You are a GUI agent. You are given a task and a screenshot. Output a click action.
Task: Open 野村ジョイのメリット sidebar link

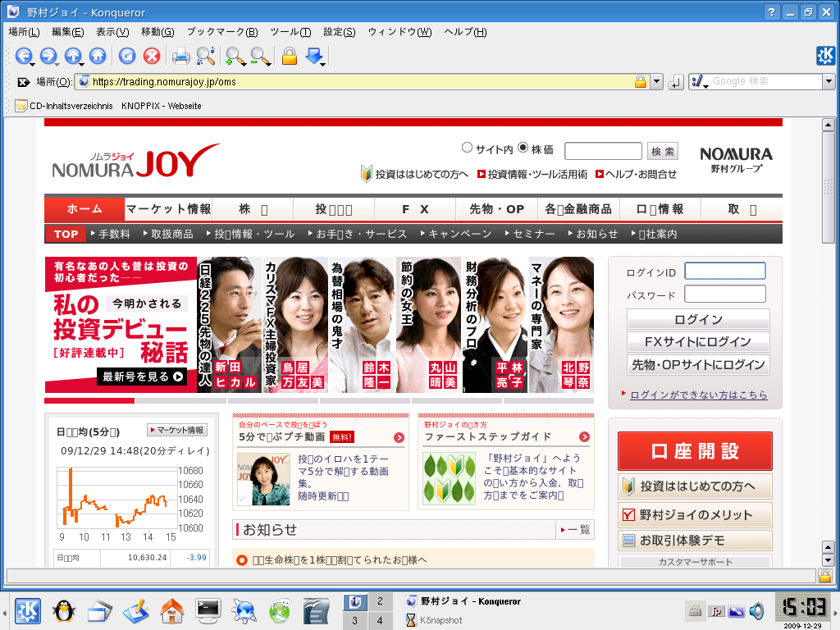click(695, 515)
